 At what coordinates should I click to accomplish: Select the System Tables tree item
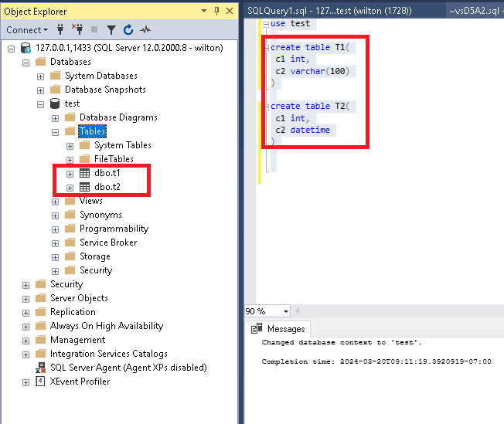point(123,145)
